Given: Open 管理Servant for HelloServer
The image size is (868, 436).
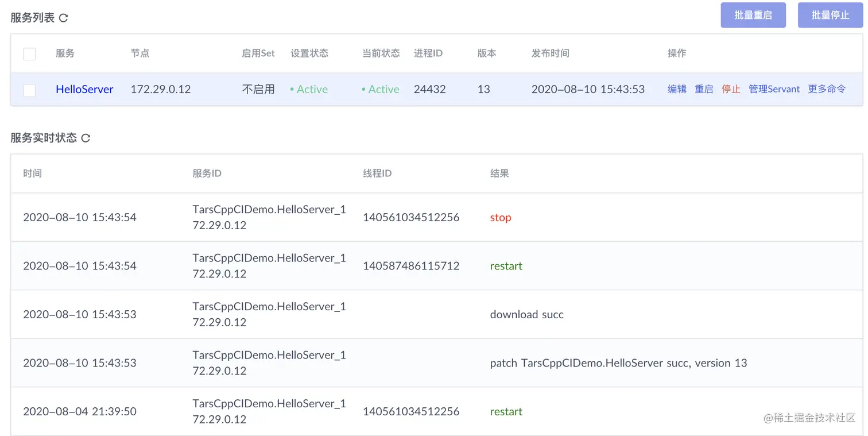Looking at the screenshot, I should (774, 89).
